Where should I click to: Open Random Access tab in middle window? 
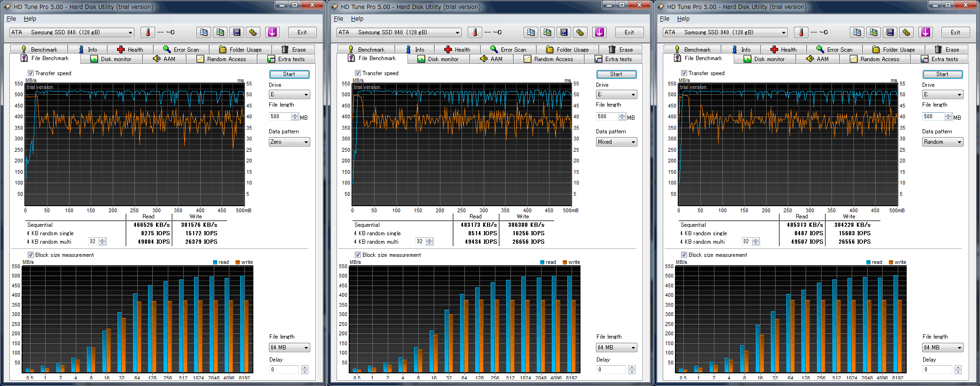(549, 59)
